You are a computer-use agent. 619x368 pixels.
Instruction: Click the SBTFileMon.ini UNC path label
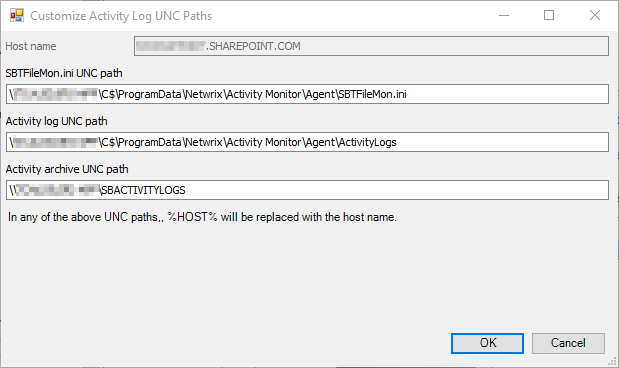click(x=64, y=73)
